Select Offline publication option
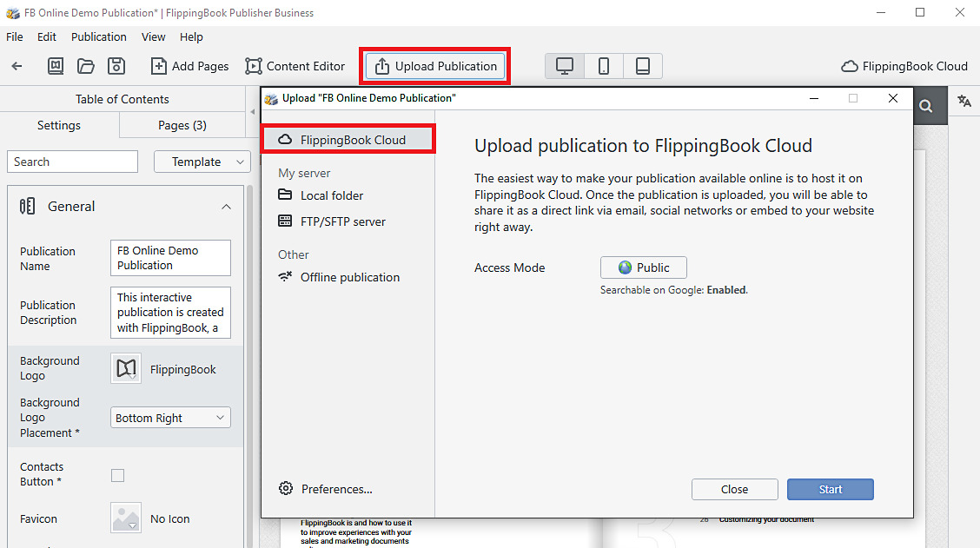The image size is (980, 548). 339,277
